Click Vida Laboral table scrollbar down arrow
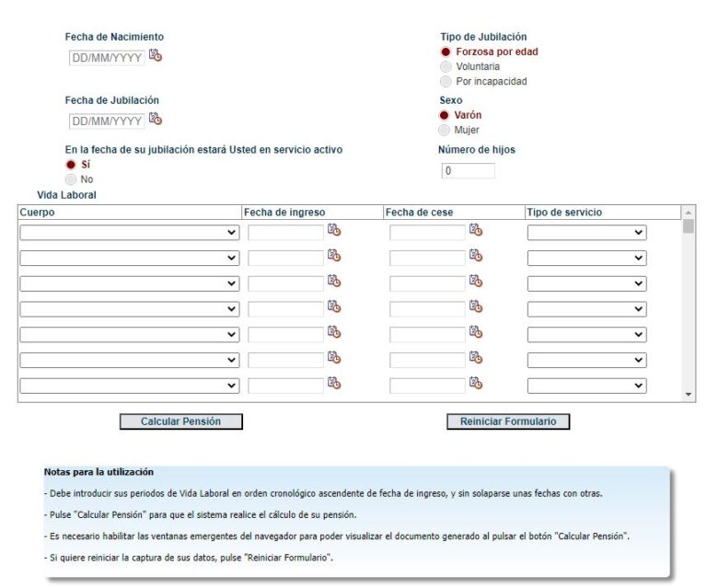 click(x=689, y=394)
